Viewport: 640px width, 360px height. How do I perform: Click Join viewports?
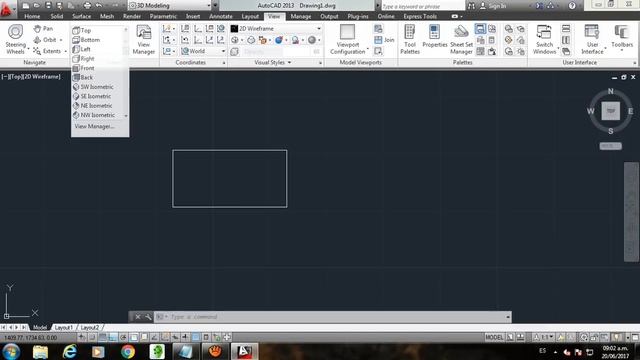[384, 40]
